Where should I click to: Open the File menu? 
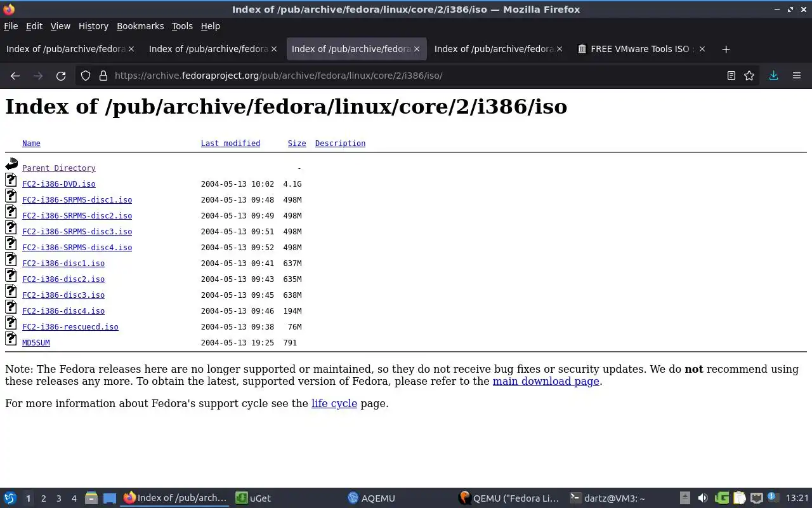point(11,26)
